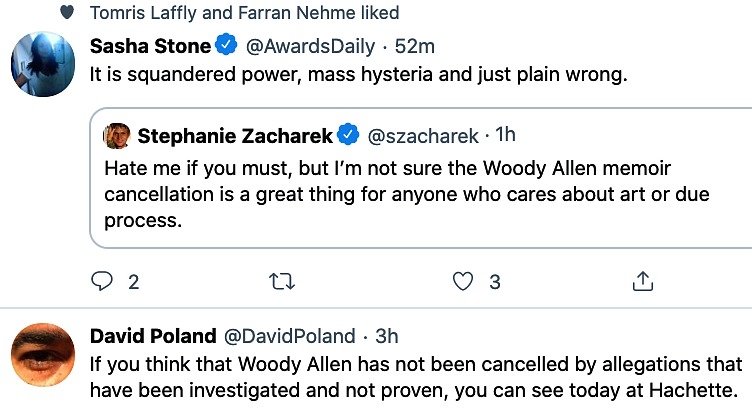Open Stephanie Zacharek's name in quote
This screenshot has height=410, width=752.
point(235,136)
